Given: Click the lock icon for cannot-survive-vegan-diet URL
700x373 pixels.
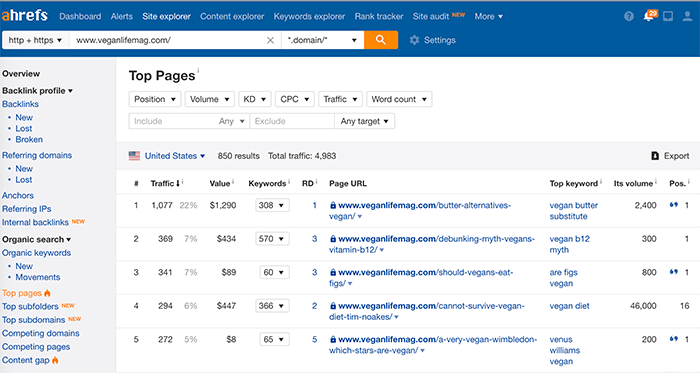Looking at the screenshot, I should (333, 306).
